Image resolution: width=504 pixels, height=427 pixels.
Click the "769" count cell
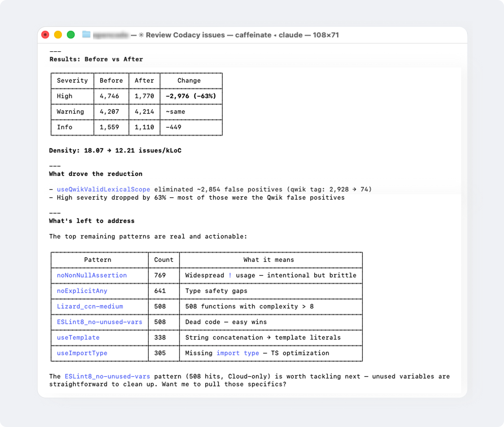tap(160, 275)
